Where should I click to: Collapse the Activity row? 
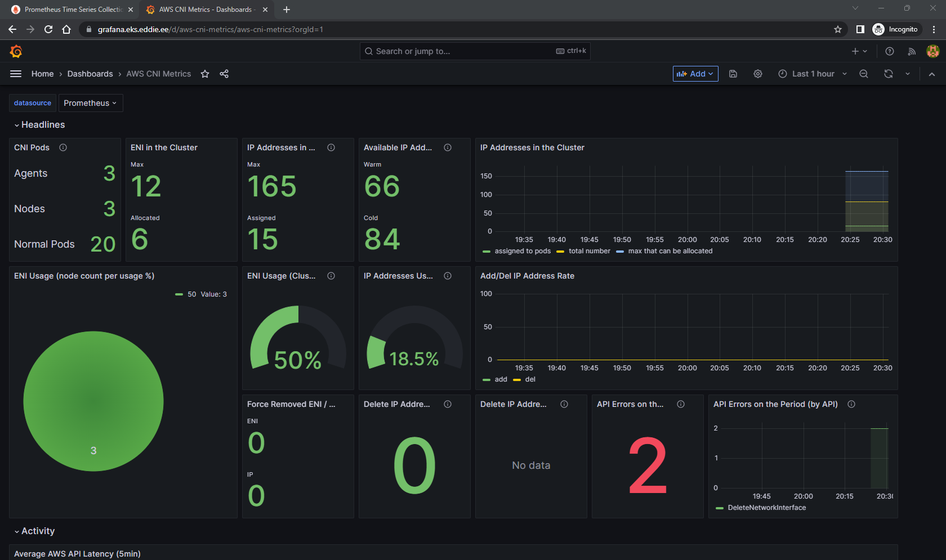tap(34, 531)
